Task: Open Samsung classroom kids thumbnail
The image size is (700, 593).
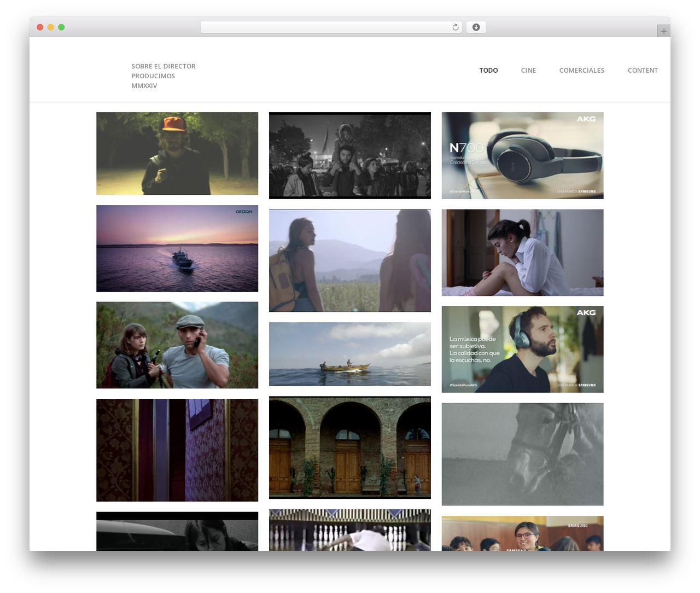Action: (523, 533)
